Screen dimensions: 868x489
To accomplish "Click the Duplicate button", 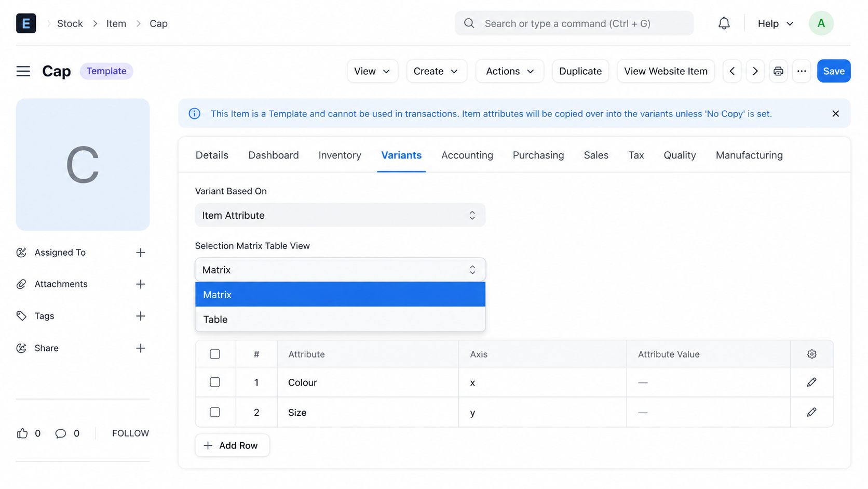I will [580, 71].
